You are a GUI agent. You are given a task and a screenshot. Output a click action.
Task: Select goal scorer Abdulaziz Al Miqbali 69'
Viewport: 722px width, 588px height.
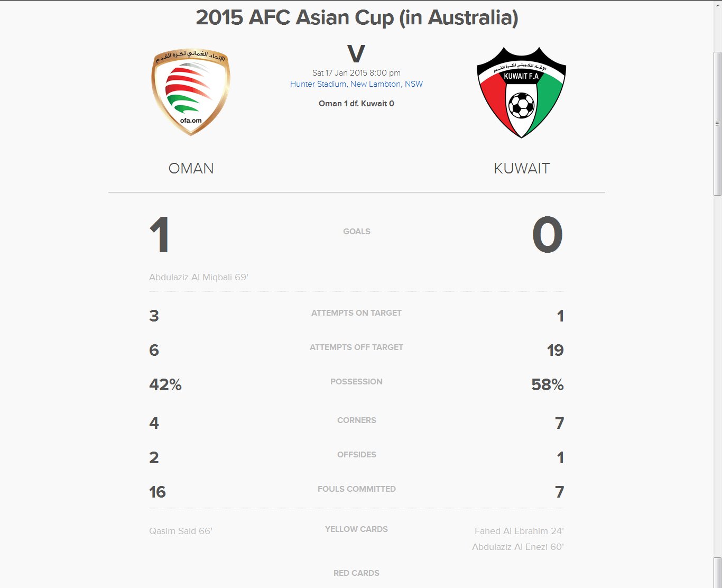(199, 277)
